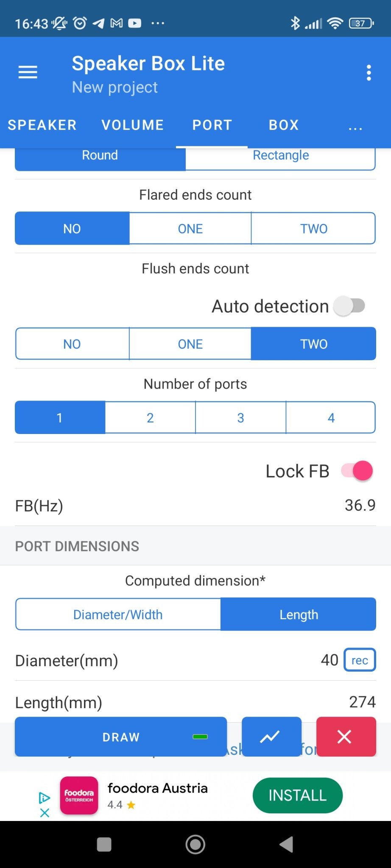391x868 pixels.
Task: Switch to the BOX tab
Action: pos(284,125)
